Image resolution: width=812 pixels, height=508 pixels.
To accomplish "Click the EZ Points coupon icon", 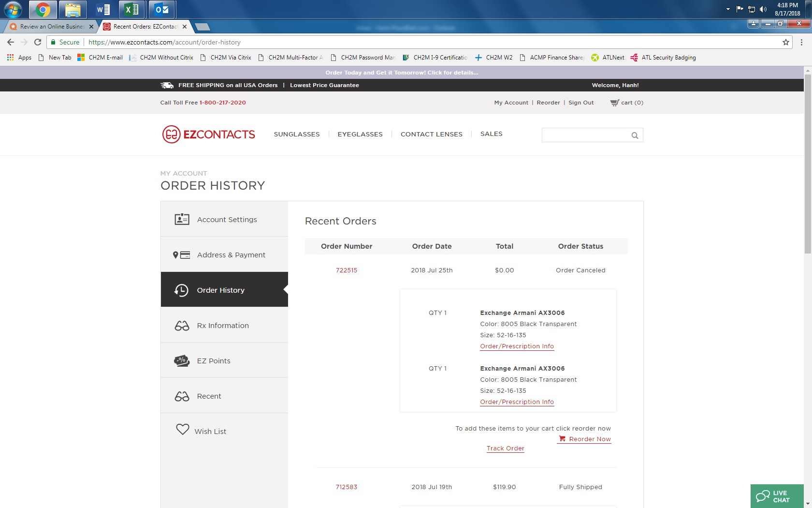I will pyautogui.click(x=182, y=361).
